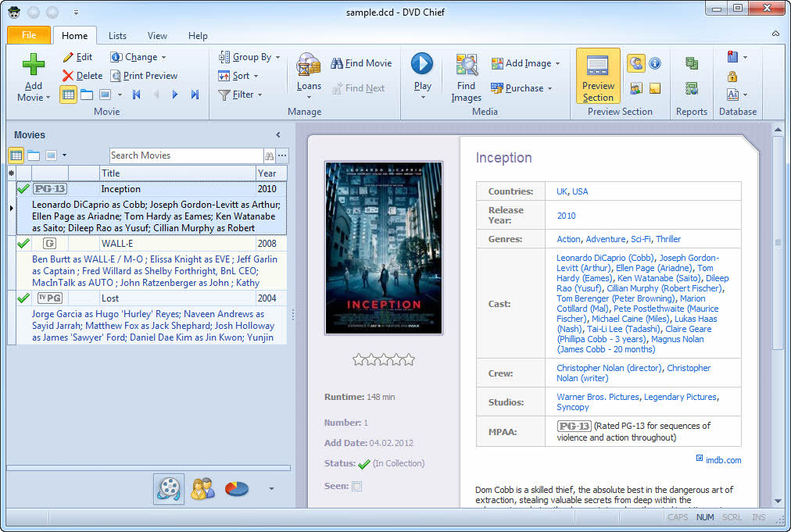Switch to the Home tab
Screen dimensions: 791x532
pos(75,36)
